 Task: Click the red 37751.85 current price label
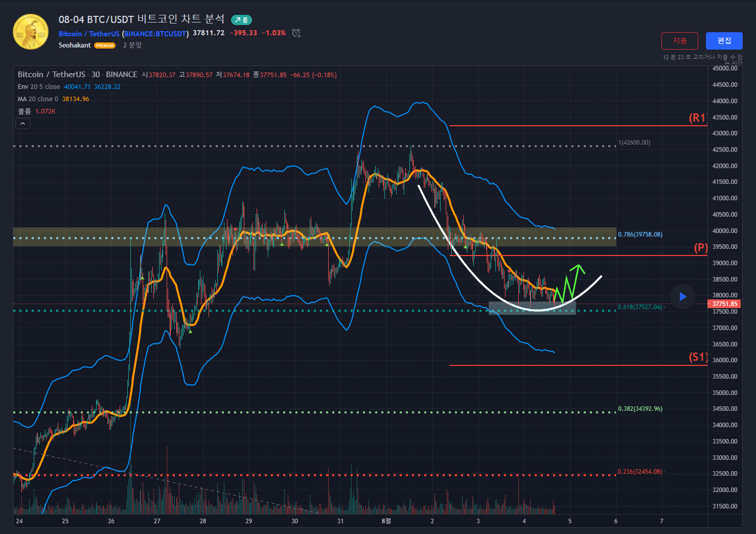coord(724,304)
